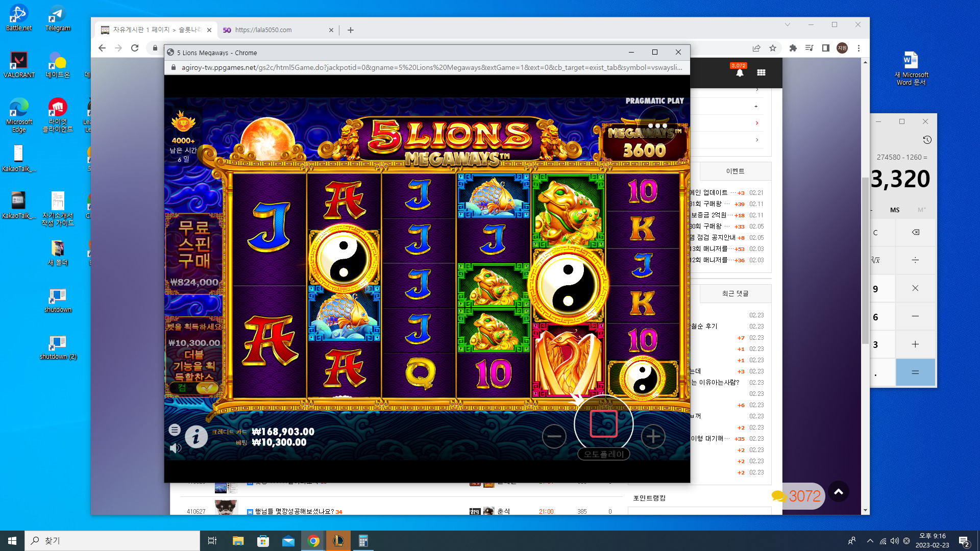
Task: Select the 라이엇 클라이언트 desktop icon
Action: [58, 115]
